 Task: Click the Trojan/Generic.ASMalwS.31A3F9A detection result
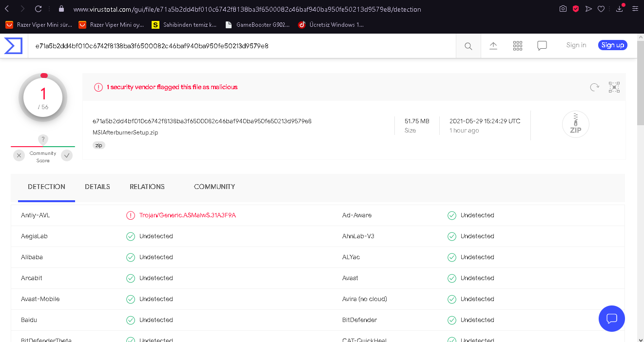click(x=188, y=215)
